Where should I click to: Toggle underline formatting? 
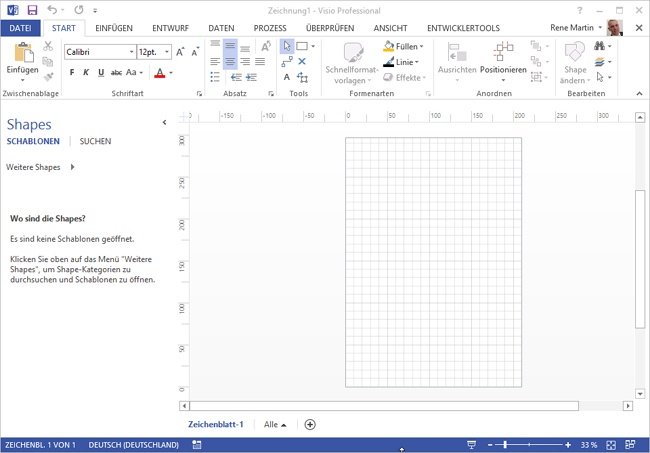[100, 73]
